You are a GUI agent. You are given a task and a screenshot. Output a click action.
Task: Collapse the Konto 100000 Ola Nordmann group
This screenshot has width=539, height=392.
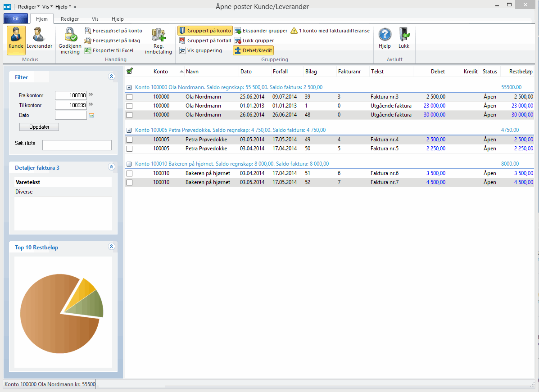click(129, 87)
